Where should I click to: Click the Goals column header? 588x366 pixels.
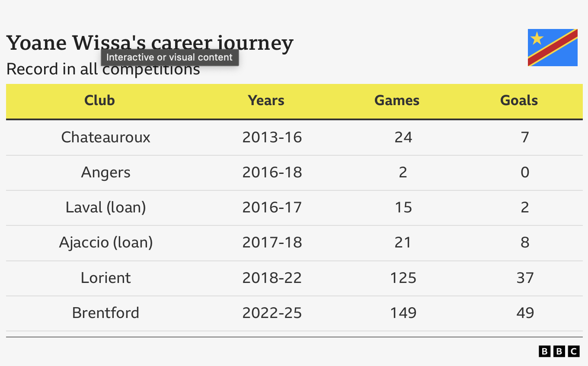[x=519, y=100]
